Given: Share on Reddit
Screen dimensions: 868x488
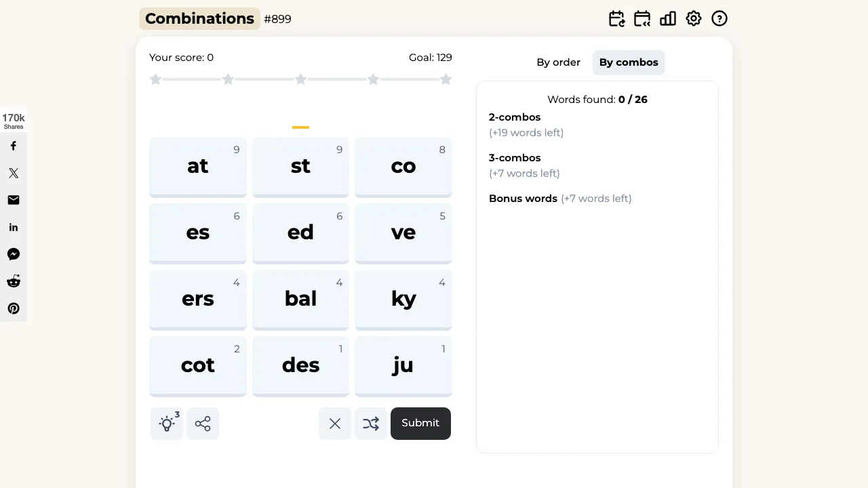Looking at the screenshot, I should pos(14,281).
